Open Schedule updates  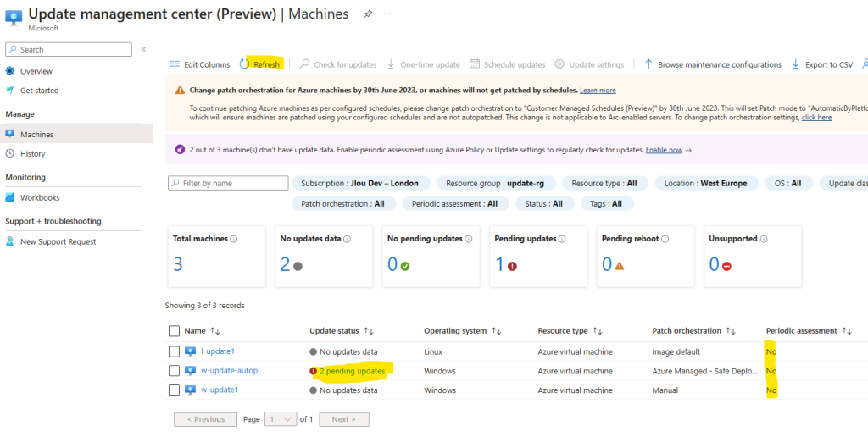[x=508, y=64]
